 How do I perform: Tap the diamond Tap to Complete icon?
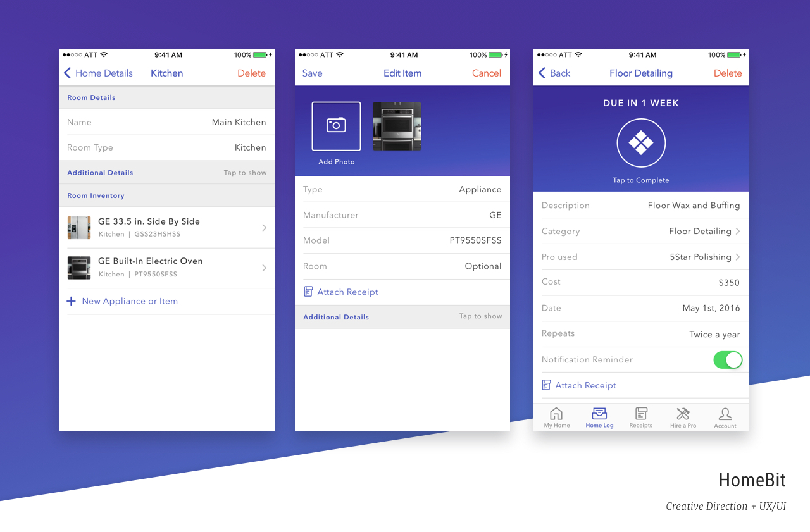[640, 143]
